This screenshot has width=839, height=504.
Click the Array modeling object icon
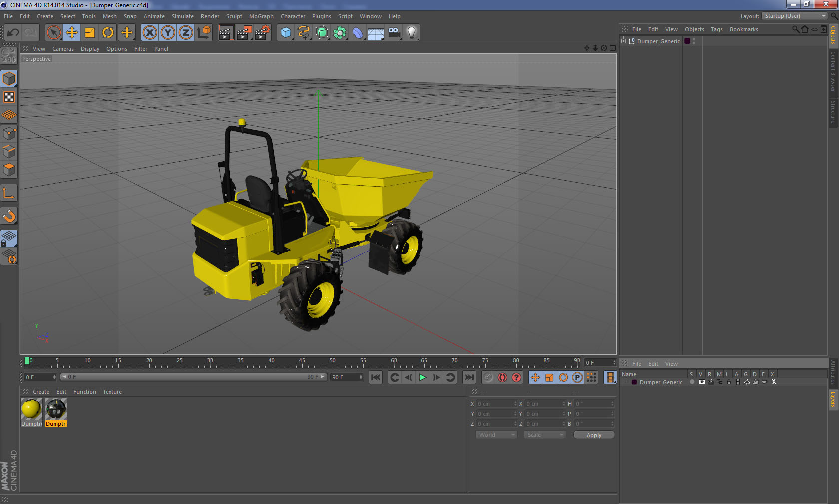tap(340, 33)
